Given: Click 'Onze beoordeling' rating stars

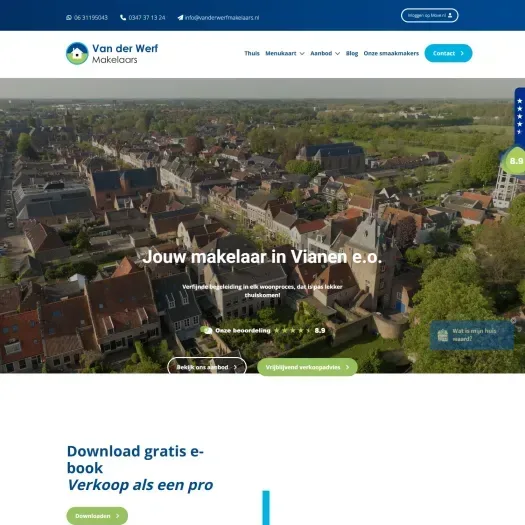Looking at the screenshot, I should coord(293,330).
